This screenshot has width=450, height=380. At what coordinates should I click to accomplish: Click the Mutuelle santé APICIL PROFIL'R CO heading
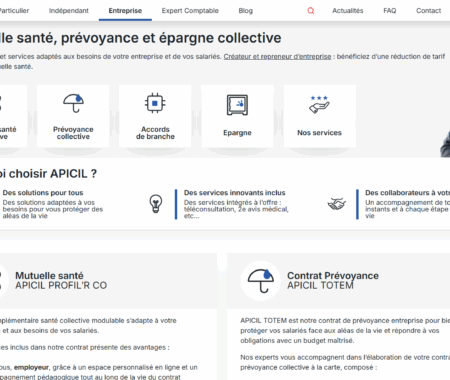61,280
